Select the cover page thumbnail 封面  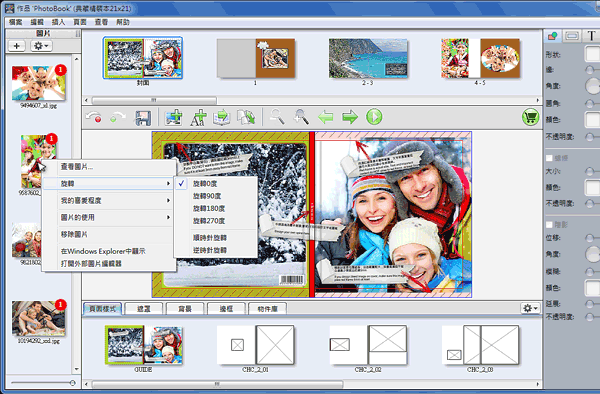[143, 58]
